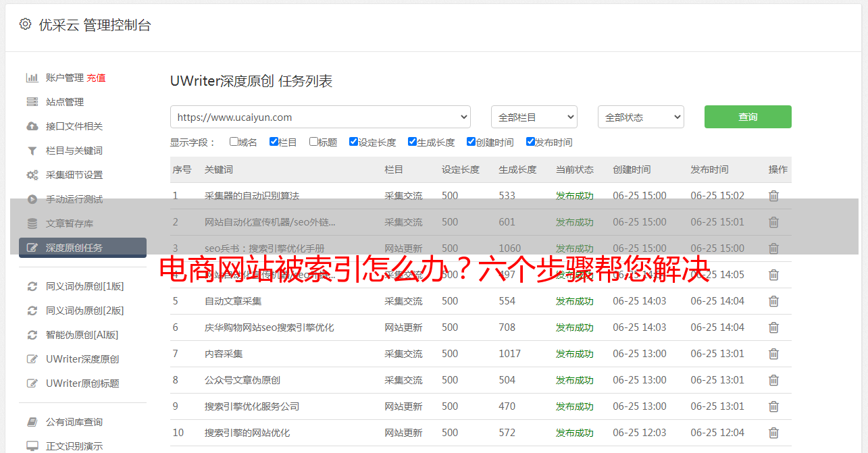
Task: Uncheck the 创建时间 checkbox
Action: click(x=471, y=142)
